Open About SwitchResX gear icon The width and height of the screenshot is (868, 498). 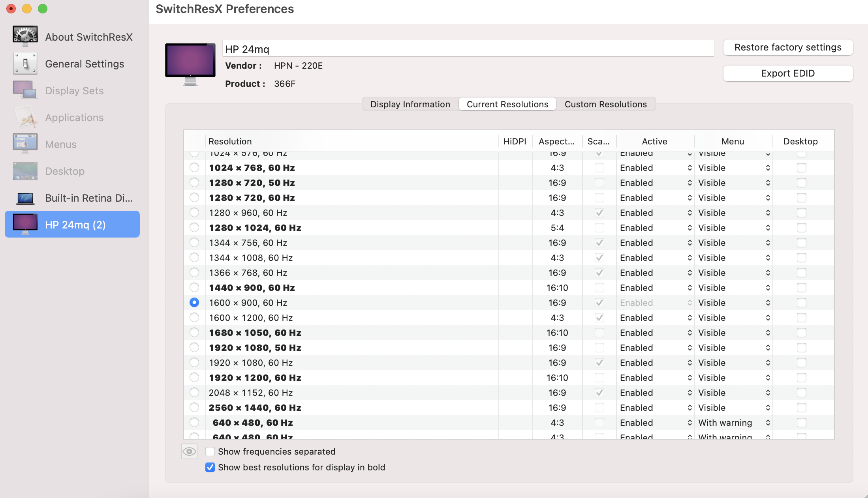25,36
